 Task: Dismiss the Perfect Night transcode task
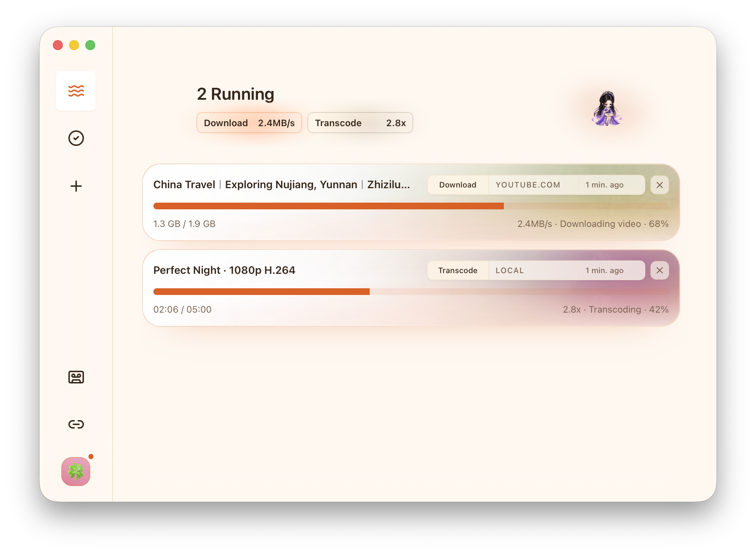[659, 270]
